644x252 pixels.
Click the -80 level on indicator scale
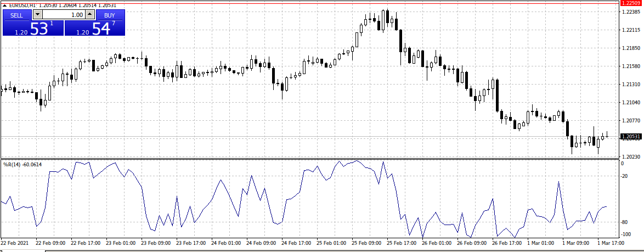624,222
